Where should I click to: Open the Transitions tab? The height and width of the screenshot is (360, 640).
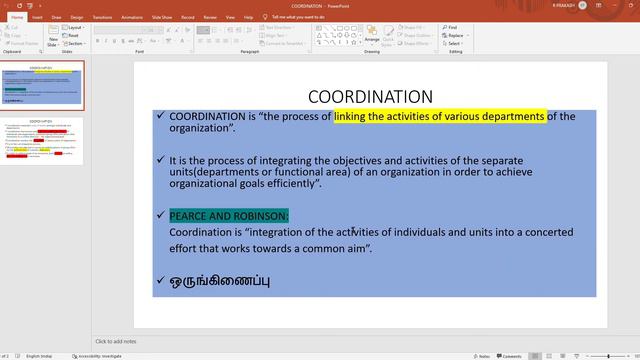(102, 18)
